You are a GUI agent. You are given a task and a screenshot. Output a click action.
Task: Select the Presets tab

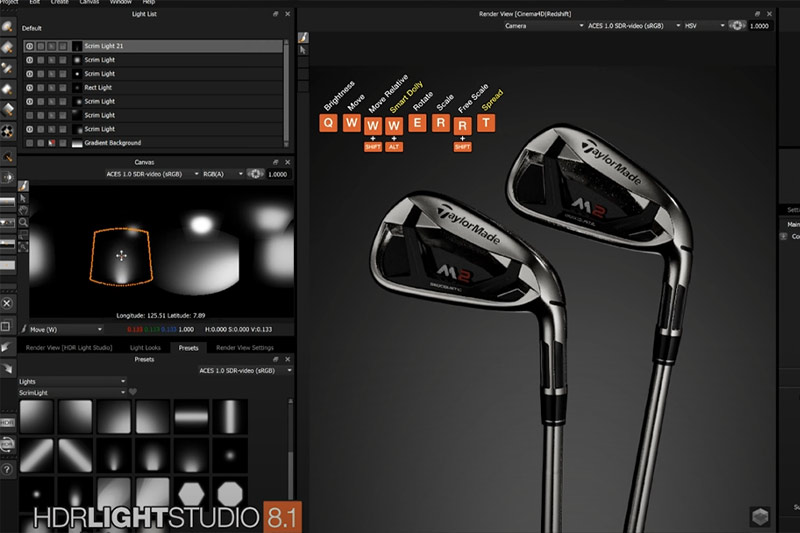pyautogui.click(x=188, y=348)
